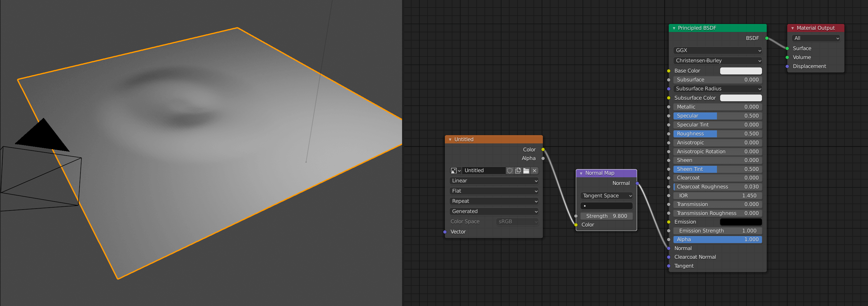Unlink the image with the X icon
The image size is (868, 306).
coord(534,171)
